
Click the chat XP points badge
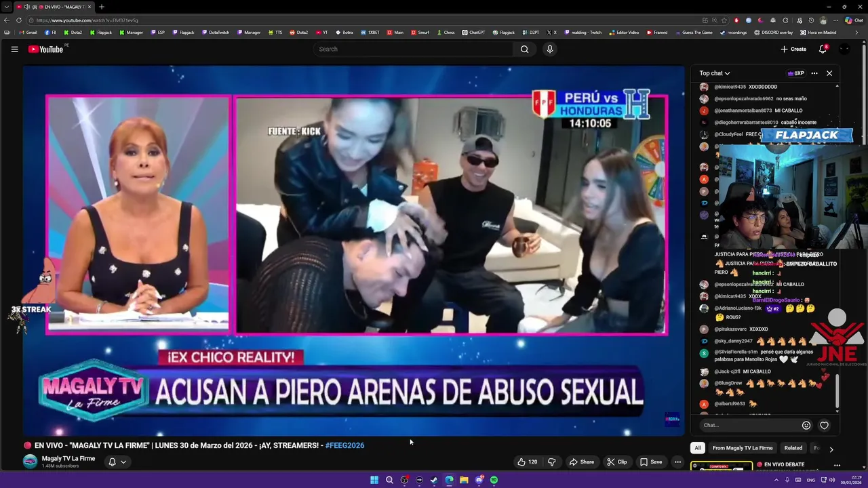point(795,73)
